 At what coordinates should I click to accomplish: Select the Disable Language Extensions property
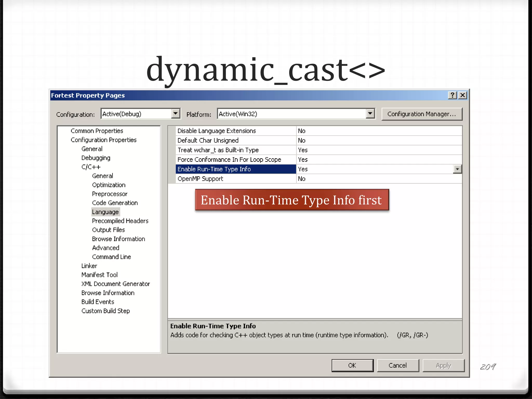pos(236,131)
